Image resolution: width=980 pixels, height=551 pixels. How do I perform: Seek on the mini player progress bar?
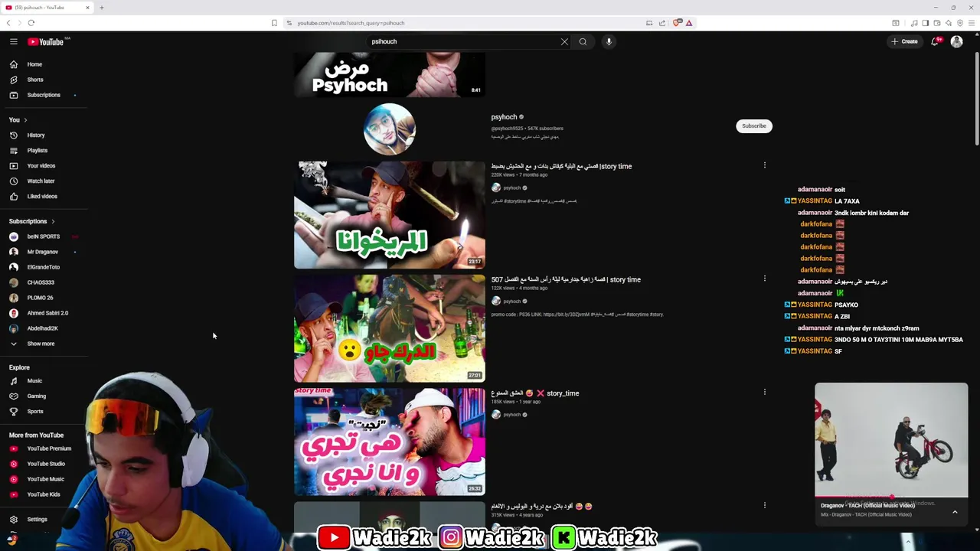click(891, 497)
